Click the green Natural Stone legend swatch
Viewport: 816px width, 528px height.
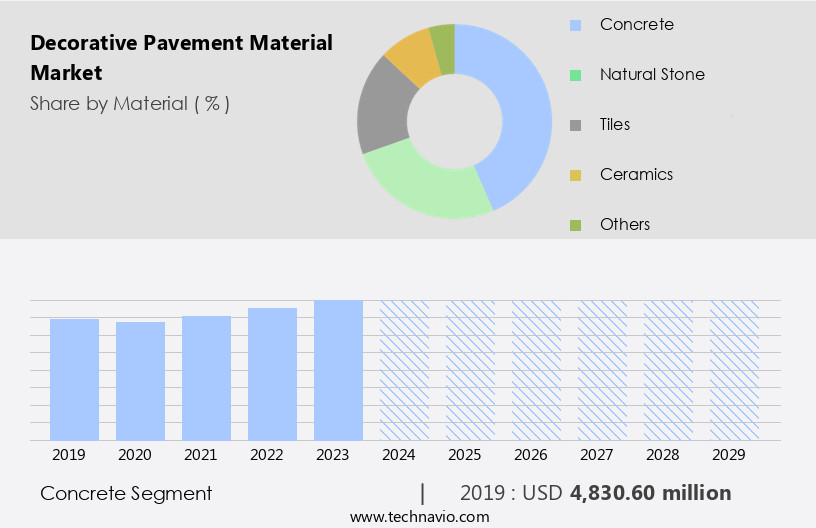point(575,75)
